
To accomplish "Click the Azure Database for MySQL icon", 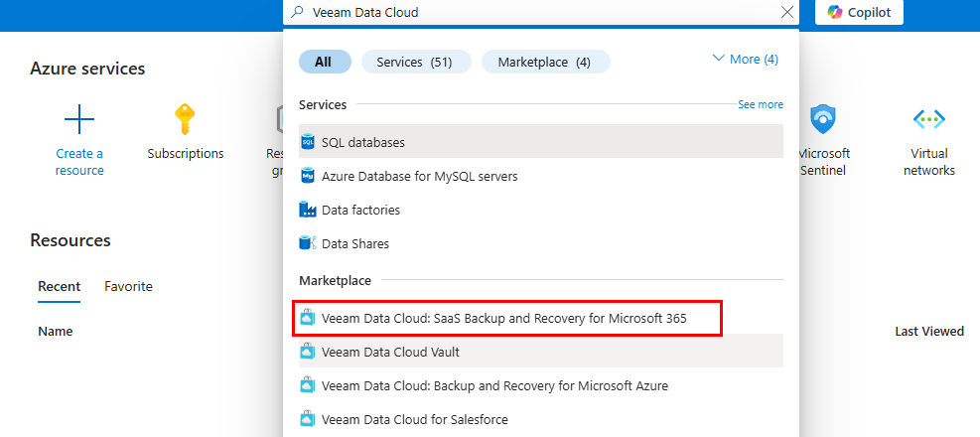I will (307, 176).
